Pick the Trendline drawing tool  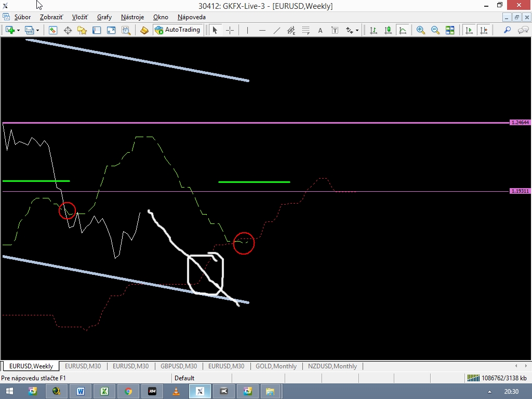(x=276, y=30)
